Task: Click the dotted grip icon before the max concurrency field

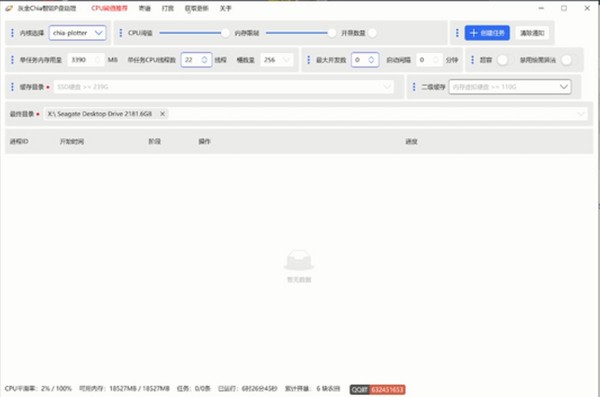Action: [308, 60]
